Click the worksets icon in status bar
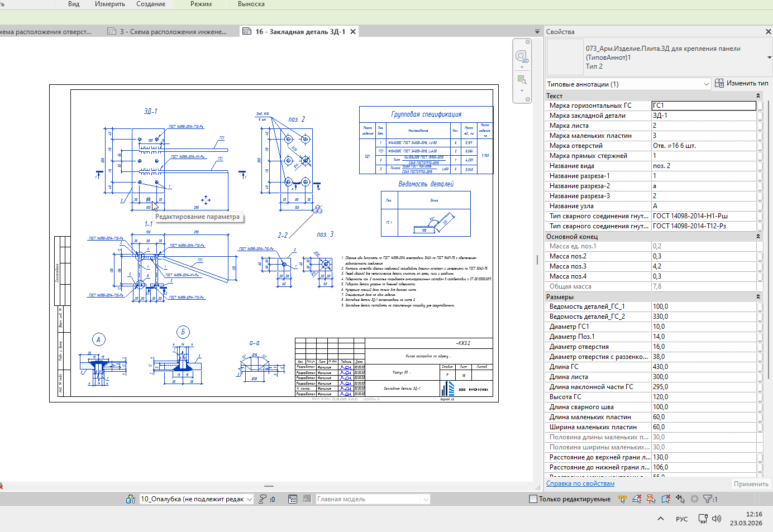The height and width of the screenshot is (532, 773). [x=131, y=499]
